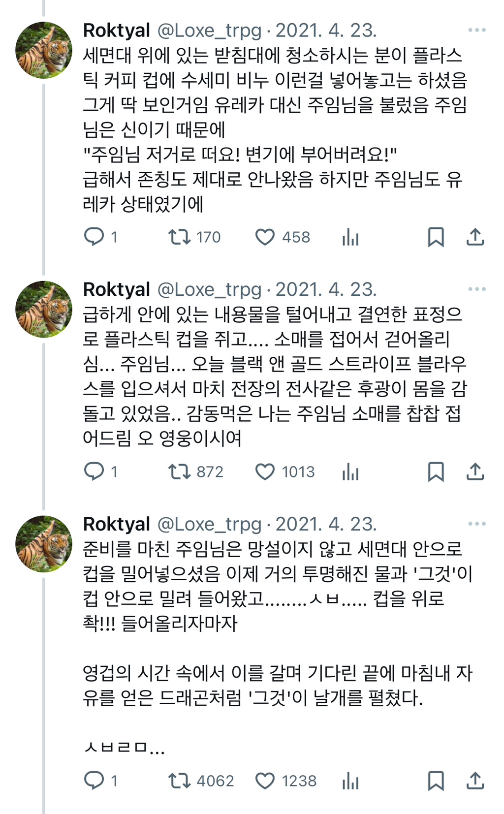504x814 pixels.
Task: Share the first tweet
Action: (x=475, y=237)
